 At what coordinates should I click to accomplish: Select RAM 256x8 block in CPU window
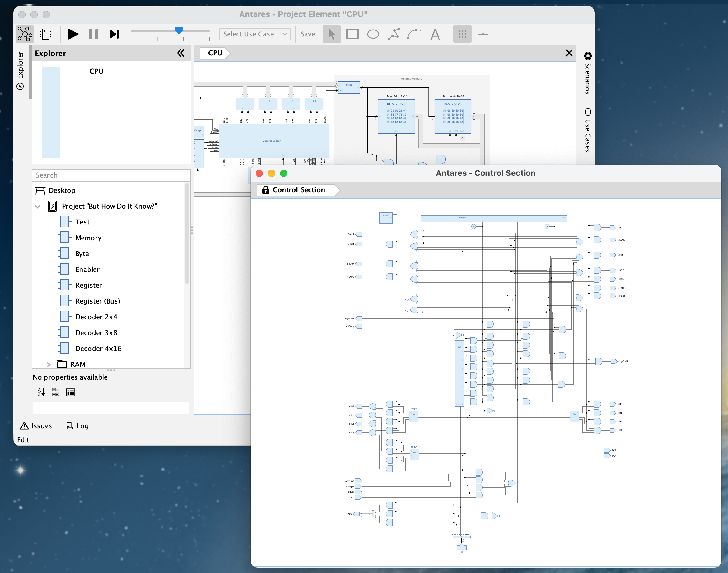point(453,116)
